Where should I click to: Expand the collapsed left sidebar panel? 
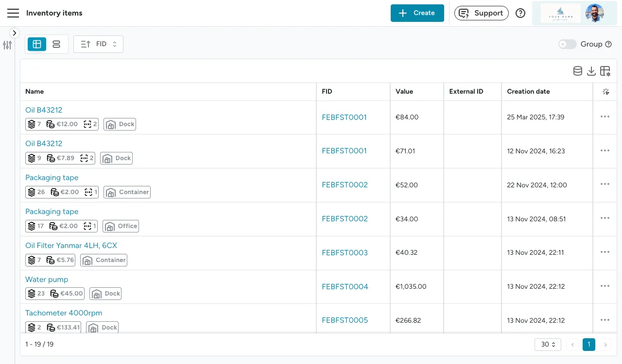pos(15,33)
